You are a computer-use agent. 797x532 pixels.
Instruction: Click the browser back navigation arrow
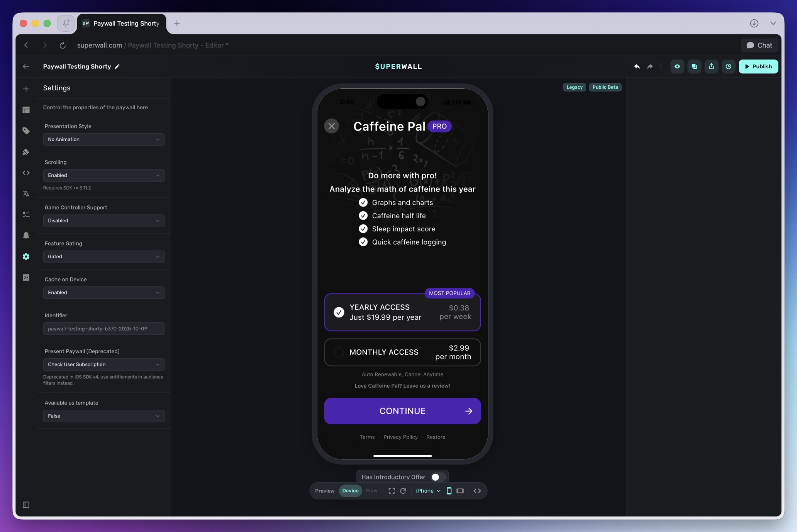26,45
